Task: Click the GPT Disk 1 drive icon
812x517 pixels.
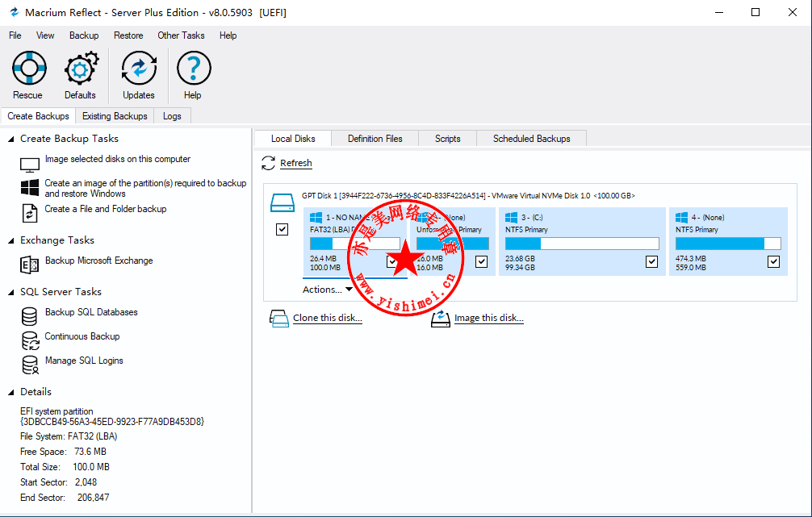Action: pos(283,202)
